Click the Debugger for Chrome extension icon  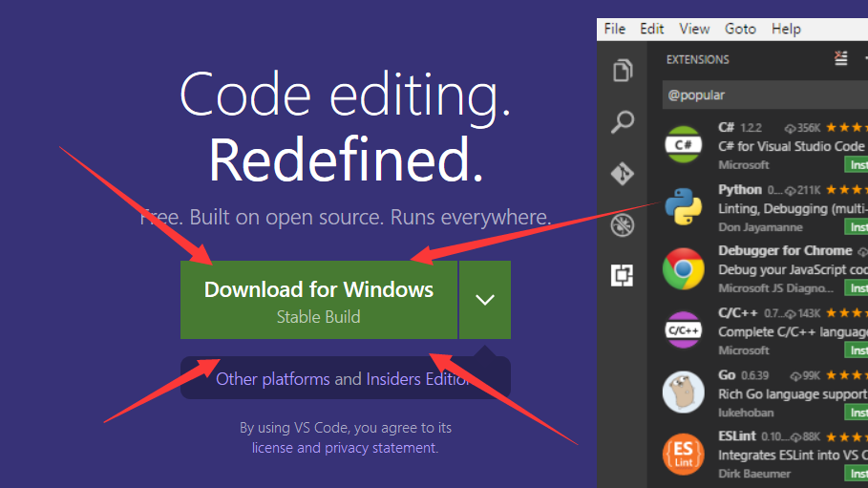click(x=683, y=268)
